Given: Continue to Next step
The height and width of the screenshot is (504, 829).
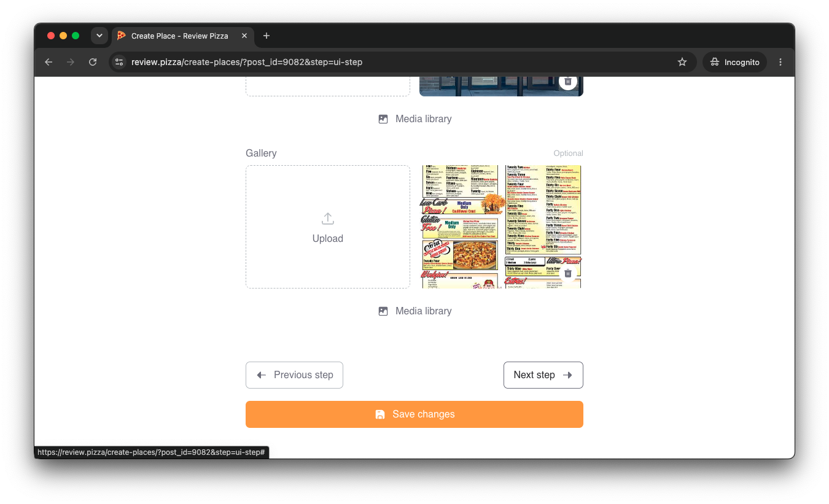Looking at the screenshot, I should pos(543,375).
